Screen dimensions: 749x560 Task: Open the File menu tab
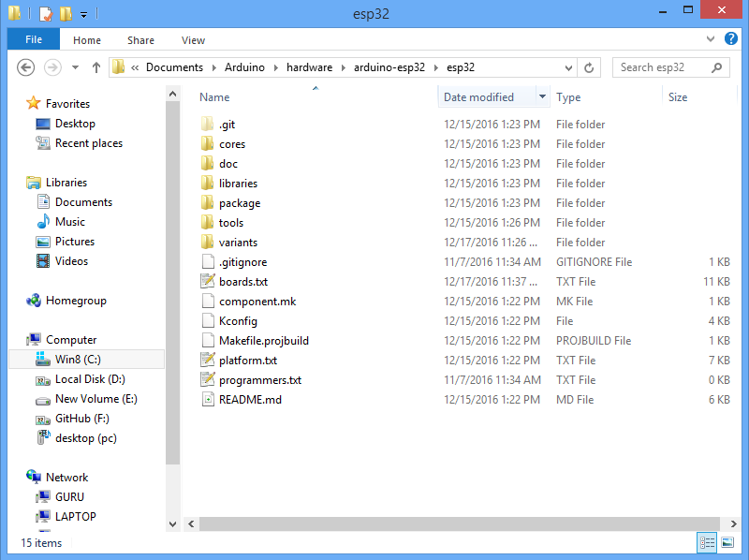point(34,39)
